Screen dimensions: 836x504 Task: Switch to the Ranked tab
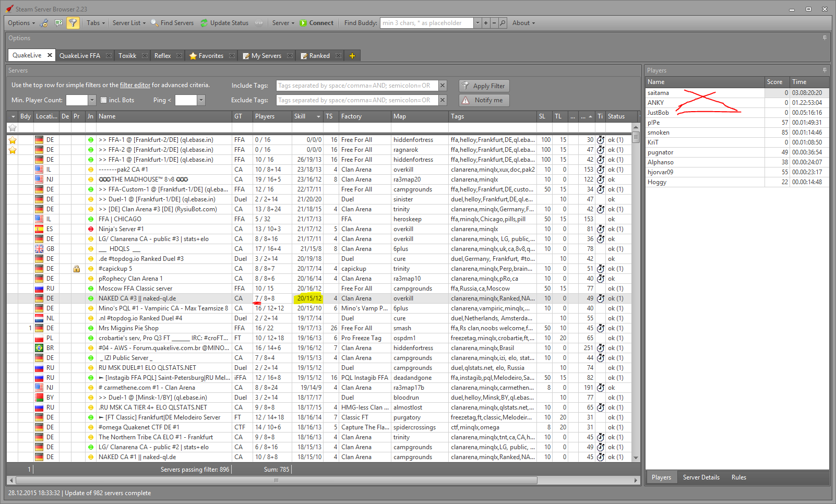(319, 56)
